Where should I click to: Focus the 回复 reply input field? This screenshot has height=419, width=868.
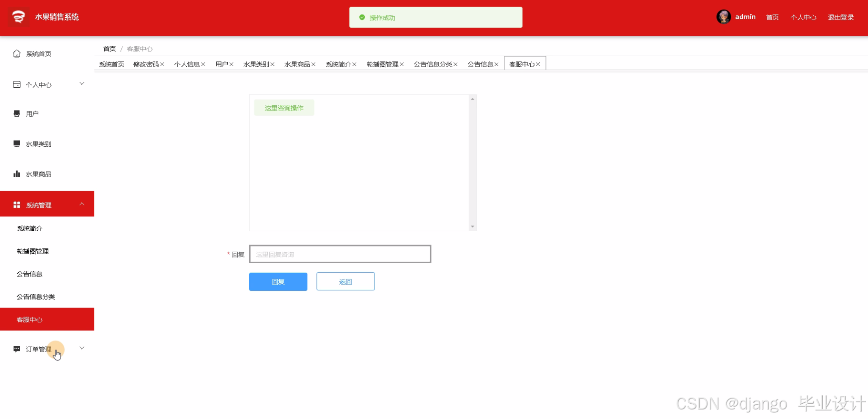tap(340, 254)
